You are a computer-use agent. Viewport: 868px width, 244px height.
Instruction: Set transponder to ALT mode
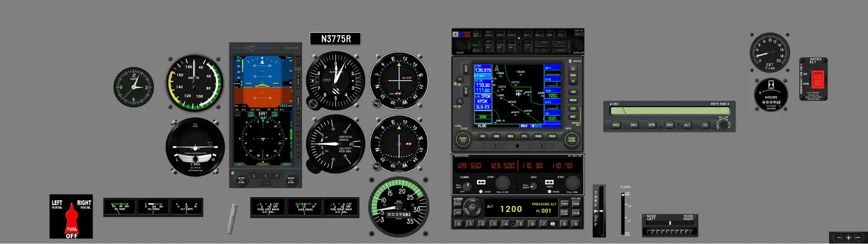click(473, 208)
